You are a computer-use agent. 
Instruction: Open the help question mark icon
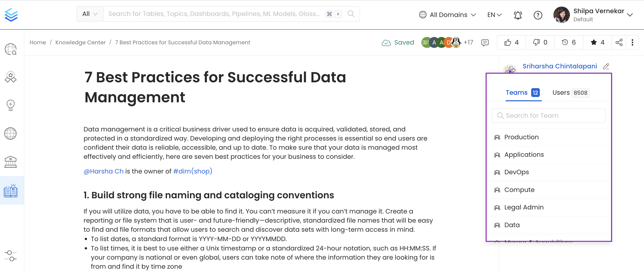[x=538, y=15]
